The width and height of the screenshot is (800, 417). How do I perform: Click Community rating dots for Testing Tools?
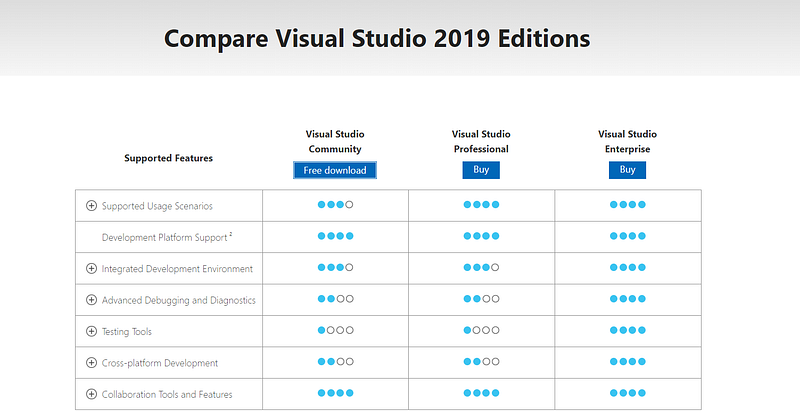click(x=335, y=330)
